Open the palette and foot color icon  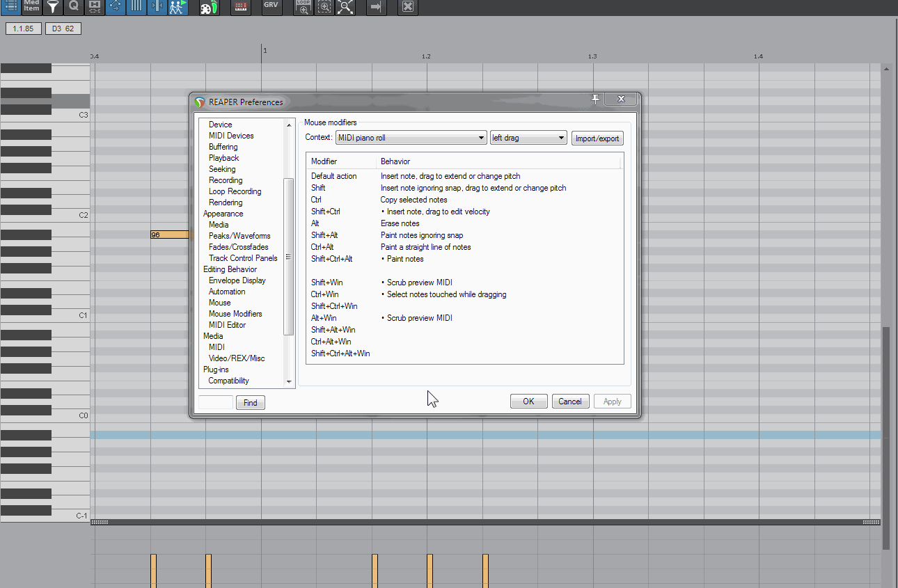pos(210,7)
